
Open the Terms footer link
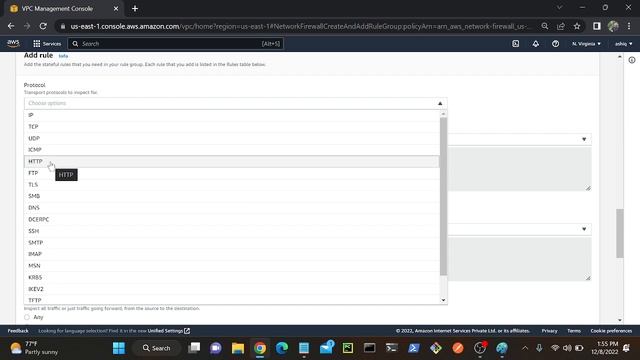pyautogui.click(x=574, y=331)
